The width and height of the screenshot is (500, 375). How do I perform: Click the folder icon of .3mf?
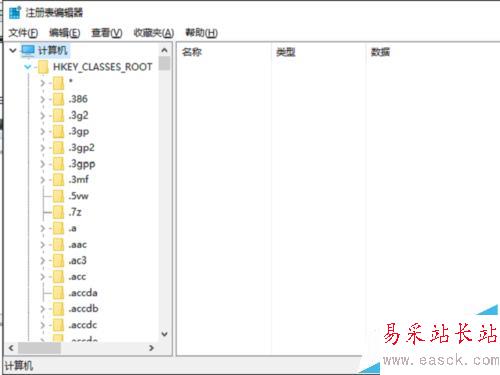coord(59,180)
